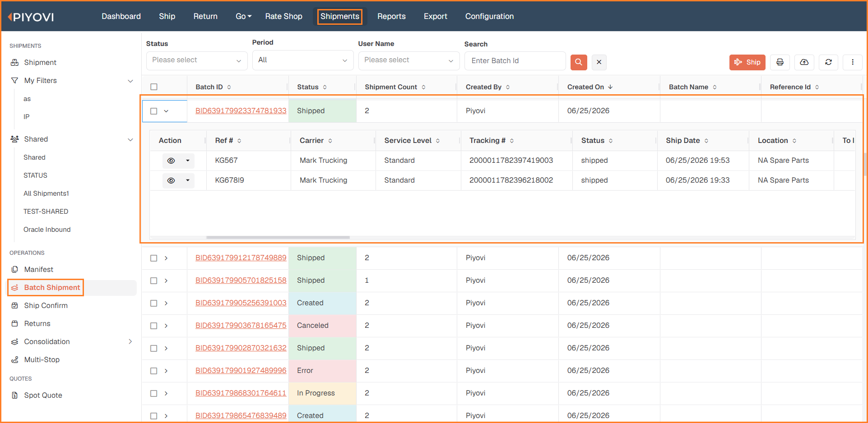The width and height of the screenshot is (868, 423).
Task: Click the cloud upload icon
Action: (x=804, y=62)
